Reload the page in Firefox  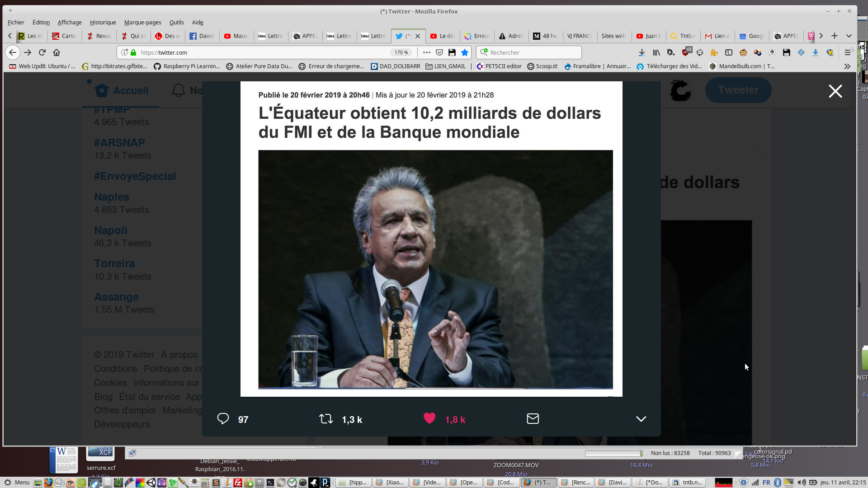(42, 52)
